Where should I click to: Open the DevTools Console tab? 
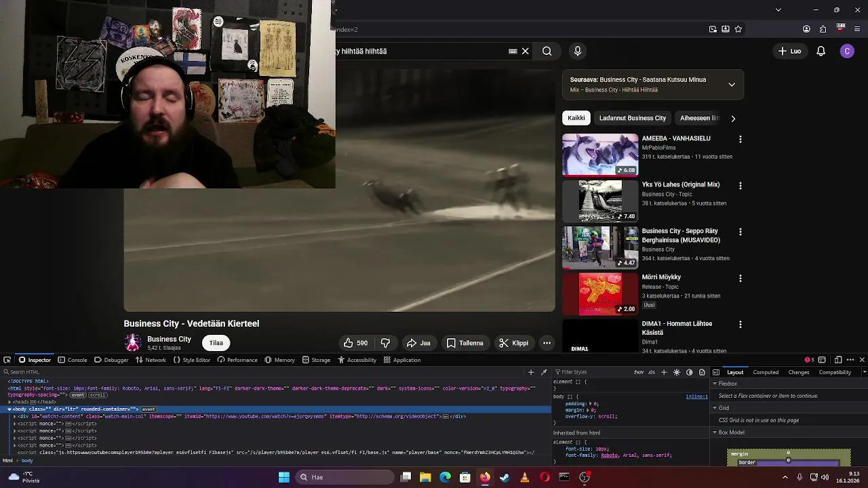(73, 360)
